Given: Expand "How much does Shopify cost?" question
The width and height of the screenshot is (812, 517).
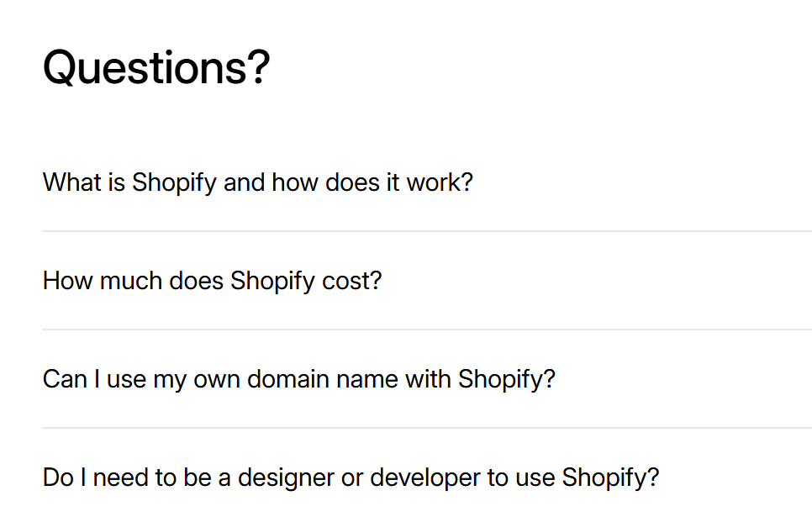Looking at the screenshot, I should 212,280.
